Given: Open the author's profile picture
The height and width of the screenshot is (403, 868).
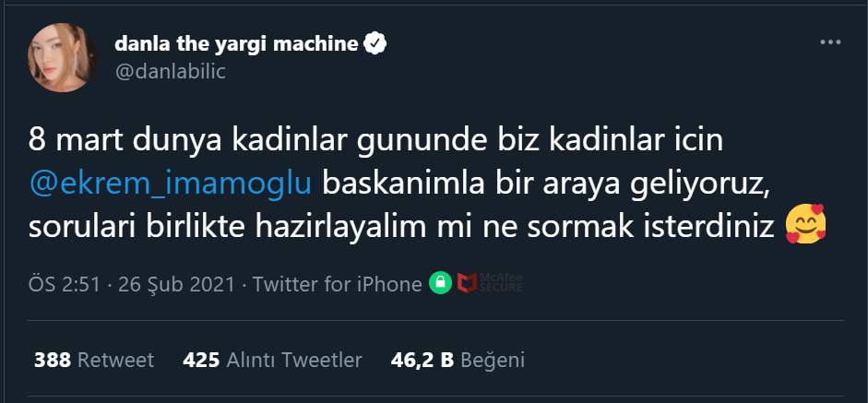Looking at the screenshot, I should 63,56.
